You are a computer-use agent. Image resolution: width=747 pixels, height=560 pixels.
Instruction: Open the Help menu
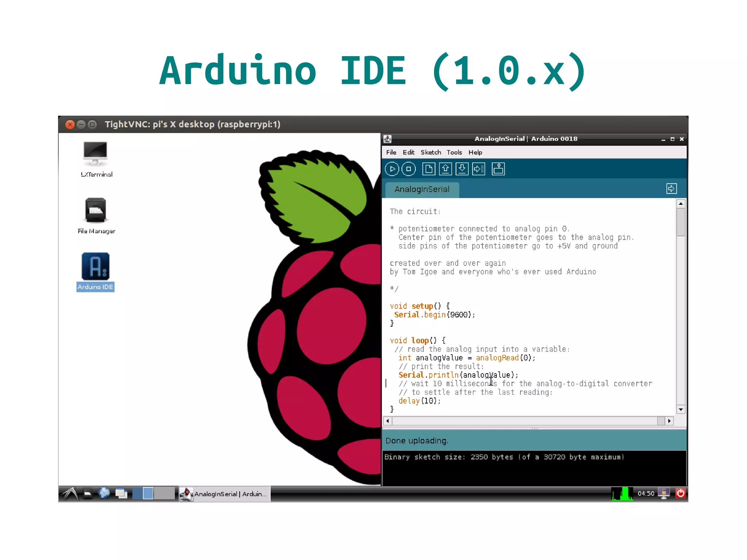[x=475, y=152]
